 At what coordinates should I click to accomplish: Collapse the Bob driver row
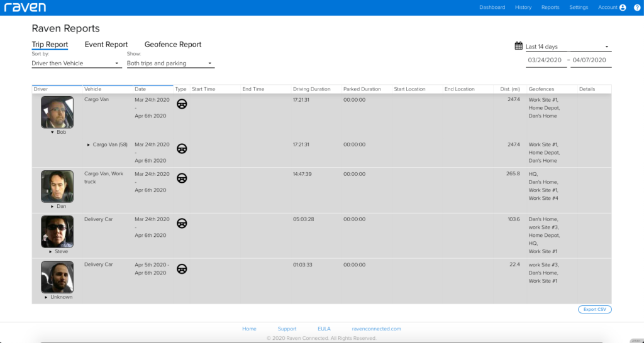[53, 132]
